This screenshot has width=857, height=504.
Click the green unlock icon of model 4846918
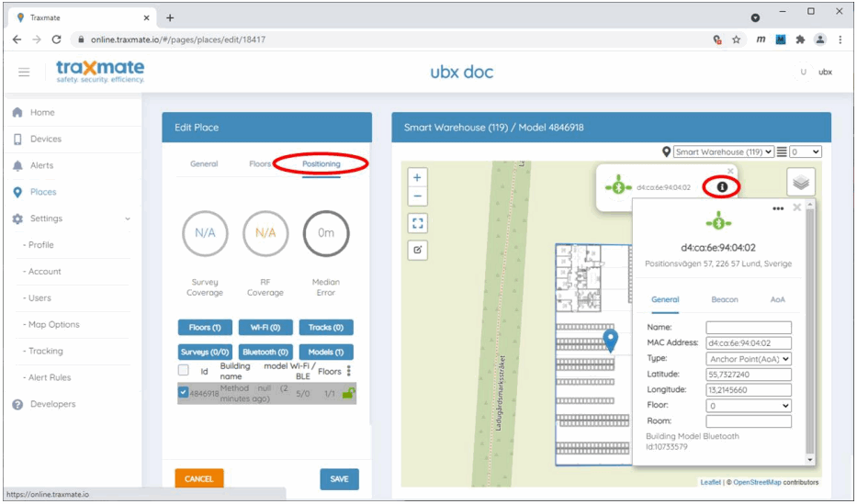(x=348, y=393)
